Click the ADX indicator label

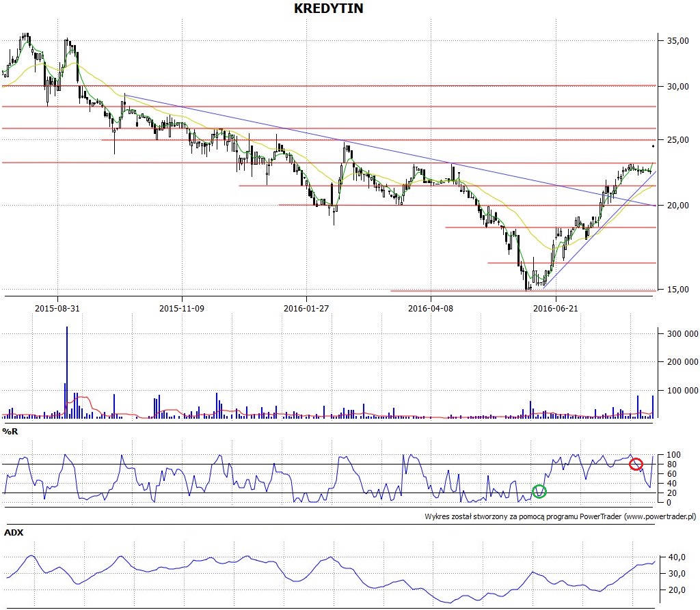[14, 533]
